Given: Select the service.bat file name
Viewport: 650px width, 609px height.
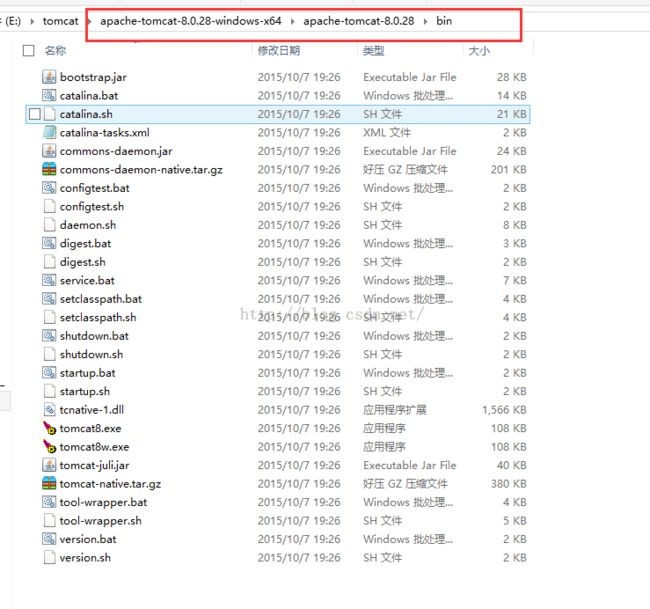Looking at the screenshot, I should click(87, 280).
